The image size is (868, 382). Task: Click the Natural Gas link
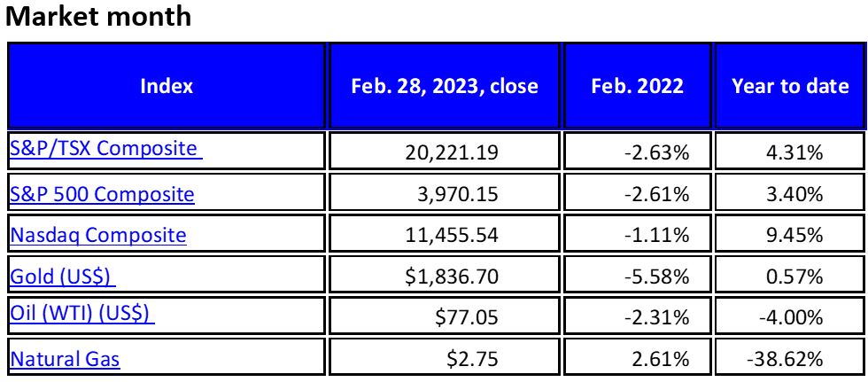point(64,359)
